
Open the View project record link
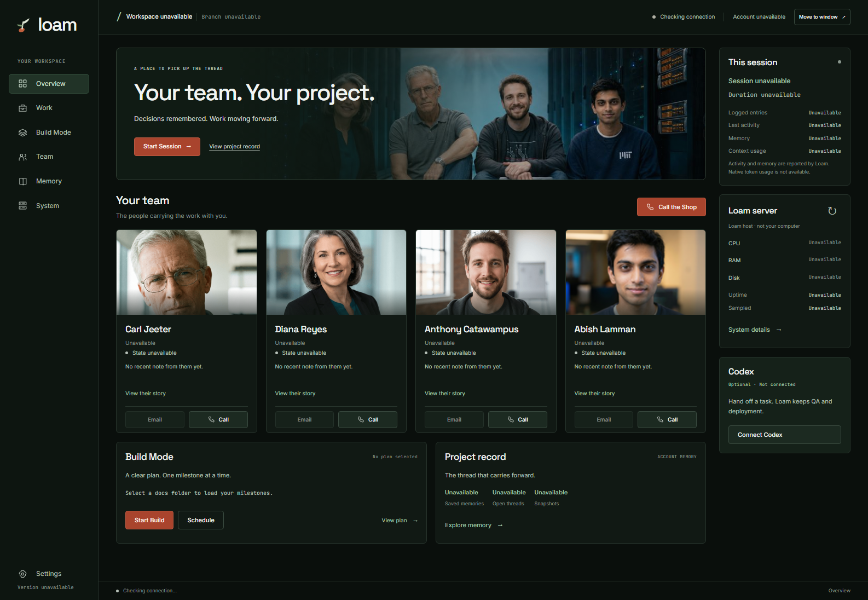(234, 147)
